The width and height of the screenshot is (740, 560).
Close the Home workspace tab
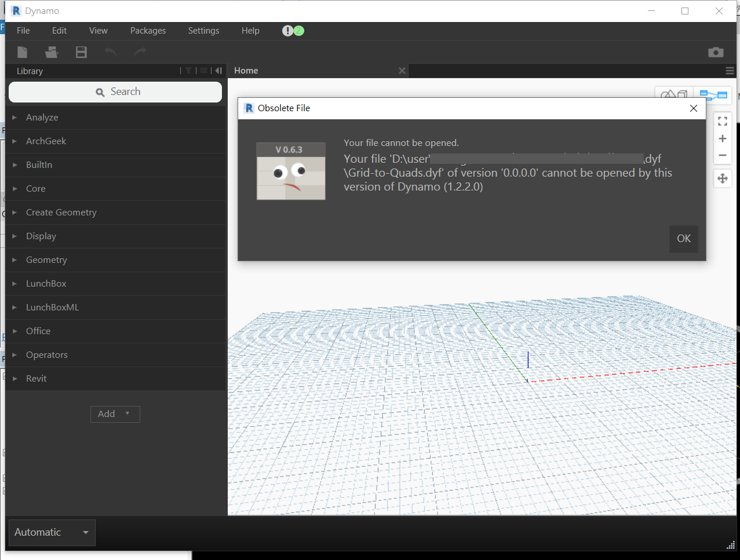tap(402, 71)
